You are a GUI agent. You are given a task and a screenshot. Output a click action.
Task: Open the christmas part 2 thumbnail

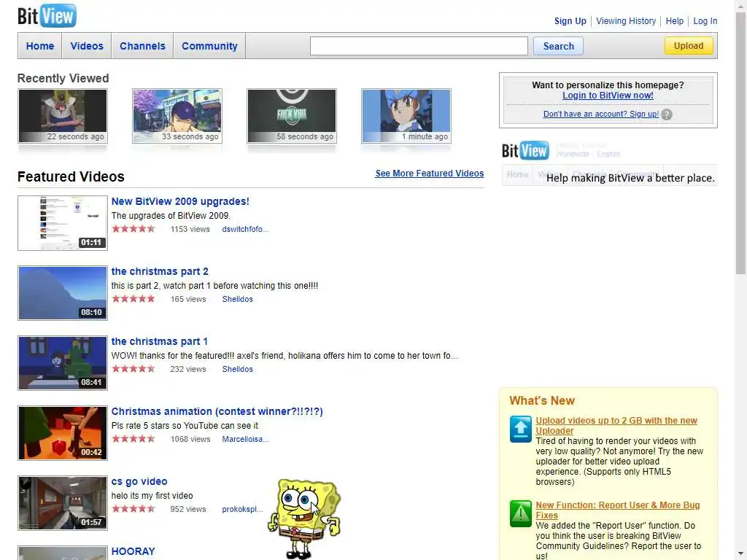pos(63,293)
